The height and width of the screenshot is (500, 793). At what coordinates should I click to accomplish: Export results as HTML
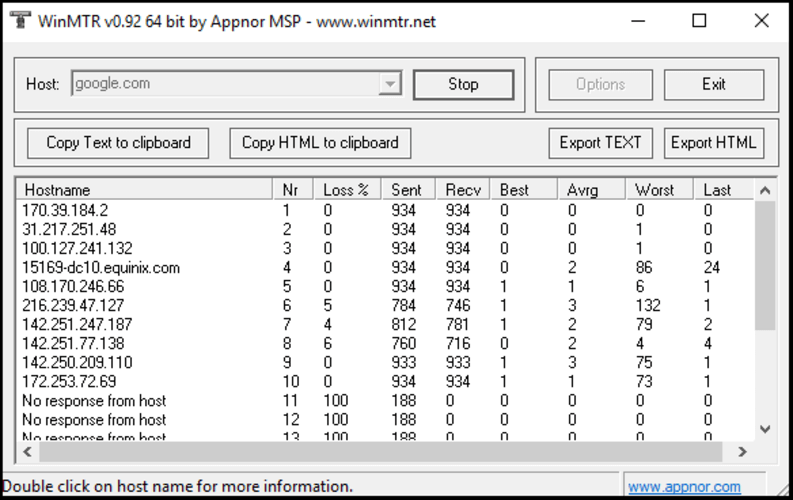713,143
